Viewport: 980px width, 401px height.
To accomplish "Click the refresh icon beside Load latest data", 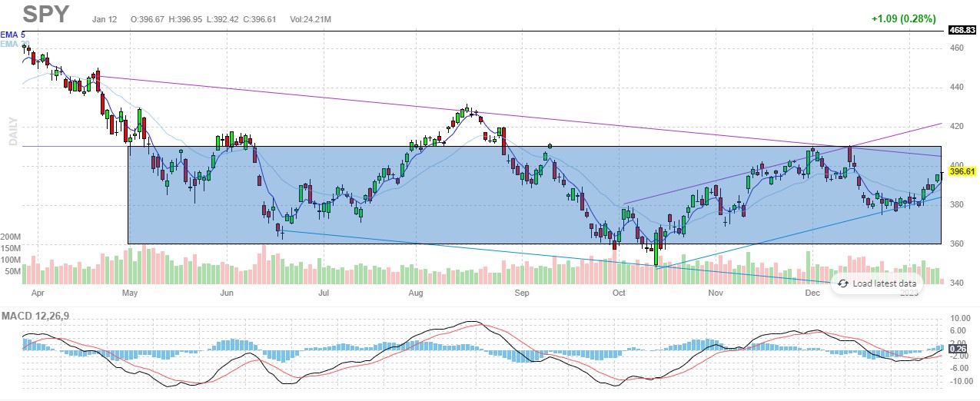I will tap(842, 283).
